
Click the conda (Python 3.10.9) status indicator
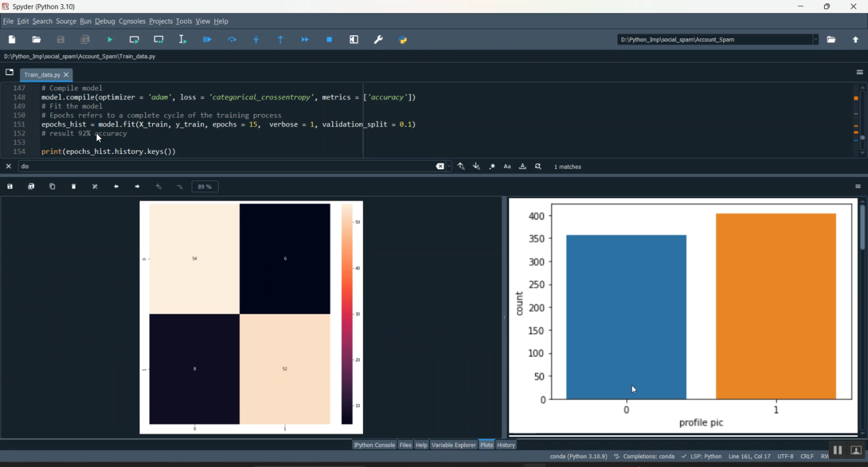click(x=578, y=457)
